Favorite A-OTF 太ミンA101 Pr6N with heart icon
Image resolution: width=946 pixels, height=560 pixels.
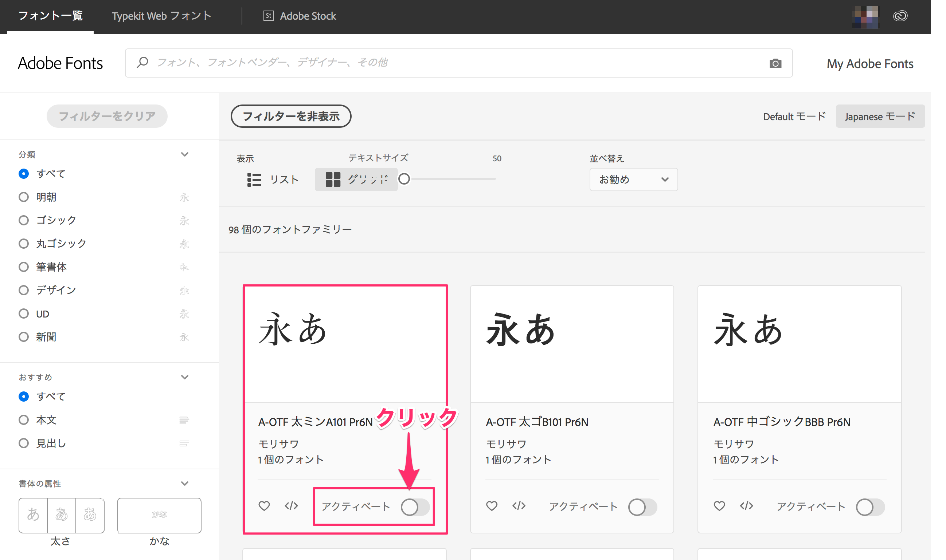264,506
